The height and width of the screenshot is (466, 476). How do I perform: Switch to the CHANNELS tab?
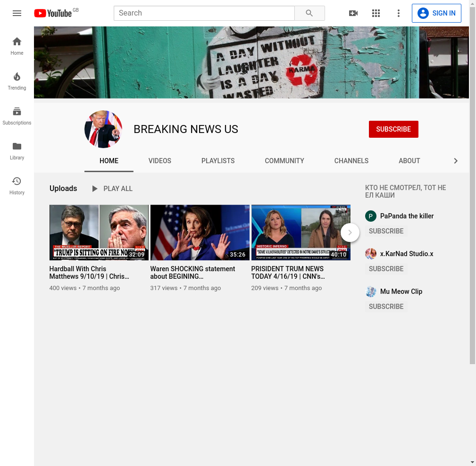351,161
